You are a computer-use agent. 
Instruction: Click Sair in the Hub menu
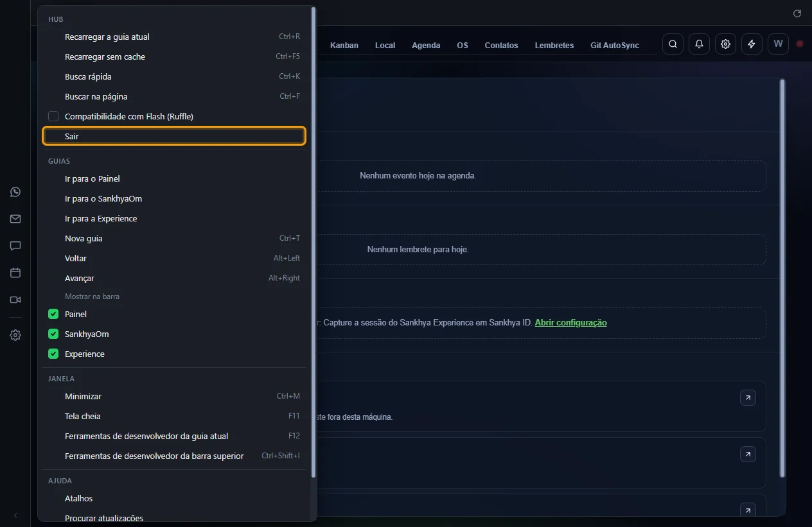[x=174, y=136]
